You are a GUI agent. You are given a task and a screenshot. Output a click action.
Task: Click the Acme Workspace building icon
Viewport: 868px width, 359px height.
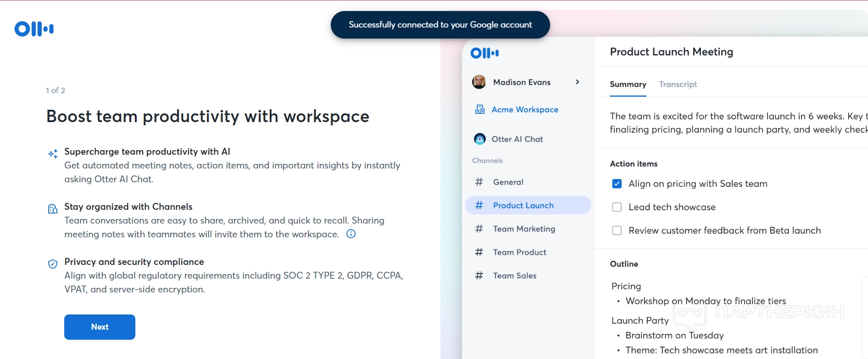tap(480, 110)
